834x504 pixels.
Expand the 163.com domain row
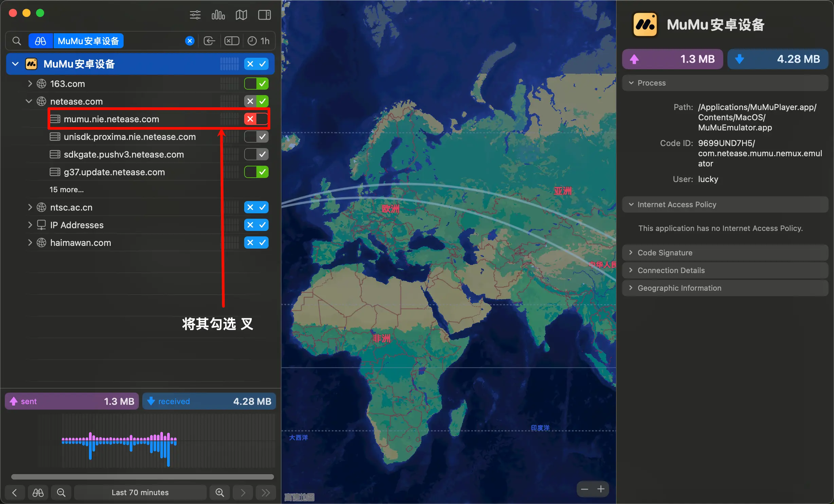tap(30, 84)
